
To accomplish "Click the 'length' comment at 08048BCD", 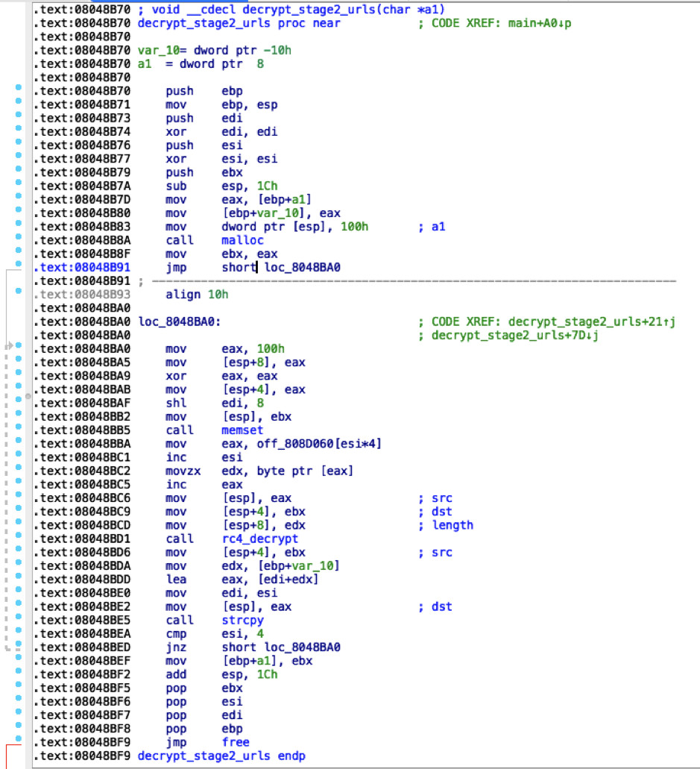I will pyautogui.click(x=452, y=525).
